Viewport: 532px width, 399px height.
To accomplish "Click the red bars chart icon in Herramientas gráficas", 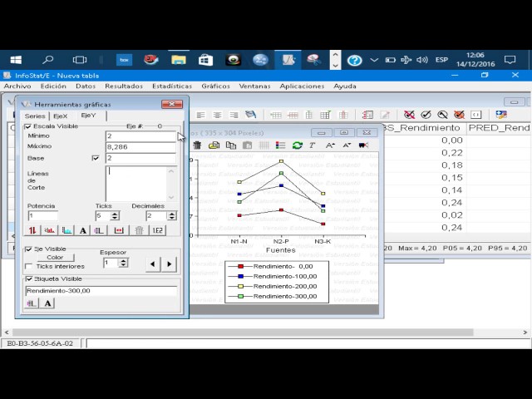I will (50, 230).
